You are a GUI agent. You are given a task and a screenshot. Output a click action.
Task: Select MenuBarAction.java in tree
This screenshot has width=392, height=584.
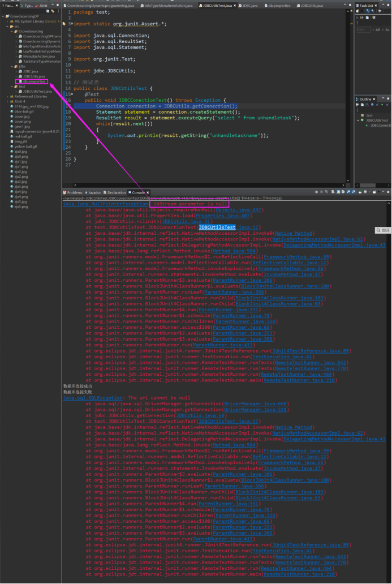click(x=37, y=56)
